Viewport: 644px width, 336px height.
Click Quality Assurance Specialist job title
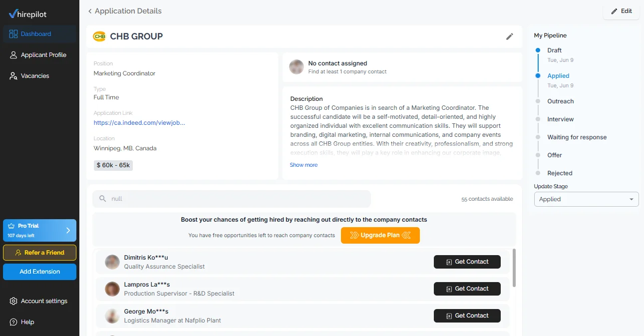(164, 267)
